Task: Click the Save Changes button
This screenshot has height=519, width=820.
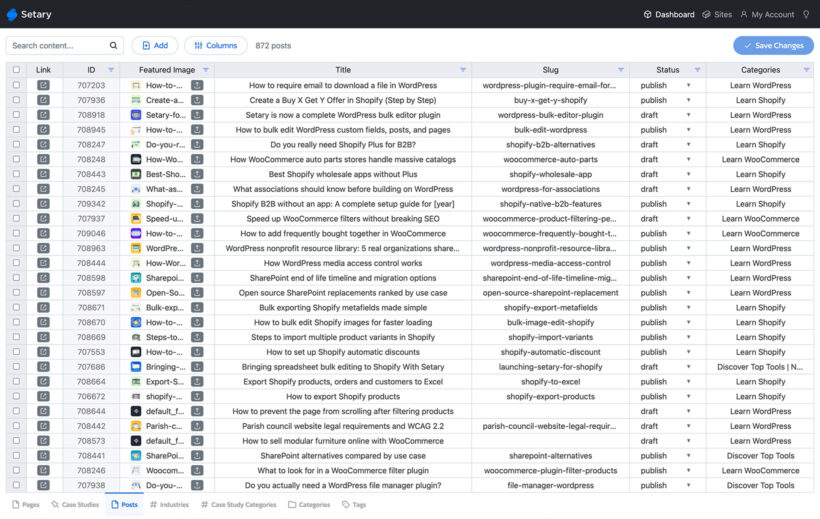Action: 773,46
